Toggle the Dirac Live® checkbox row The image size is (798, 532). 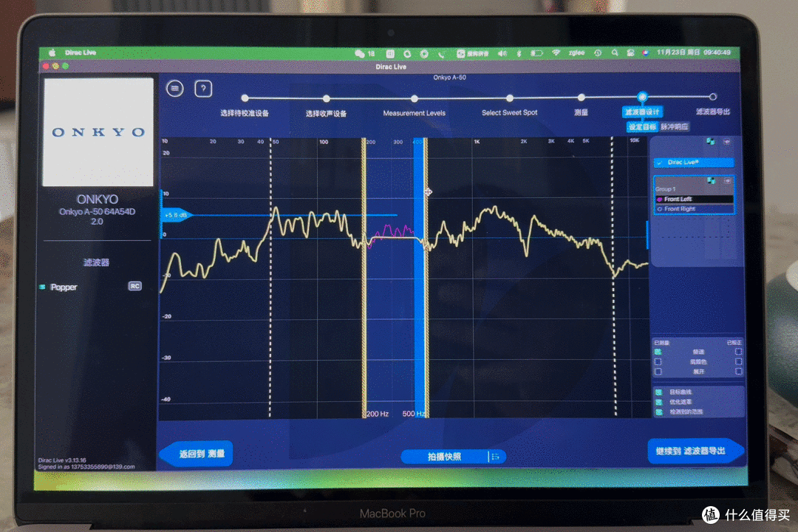click(694, 163)
